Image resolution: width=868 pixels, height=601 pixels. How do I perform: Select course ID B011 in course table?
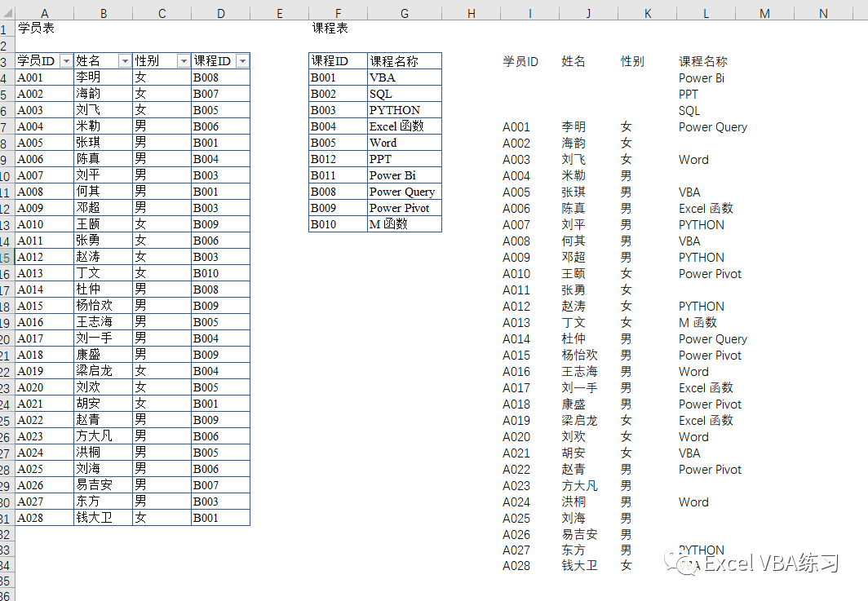coord(339,175)
